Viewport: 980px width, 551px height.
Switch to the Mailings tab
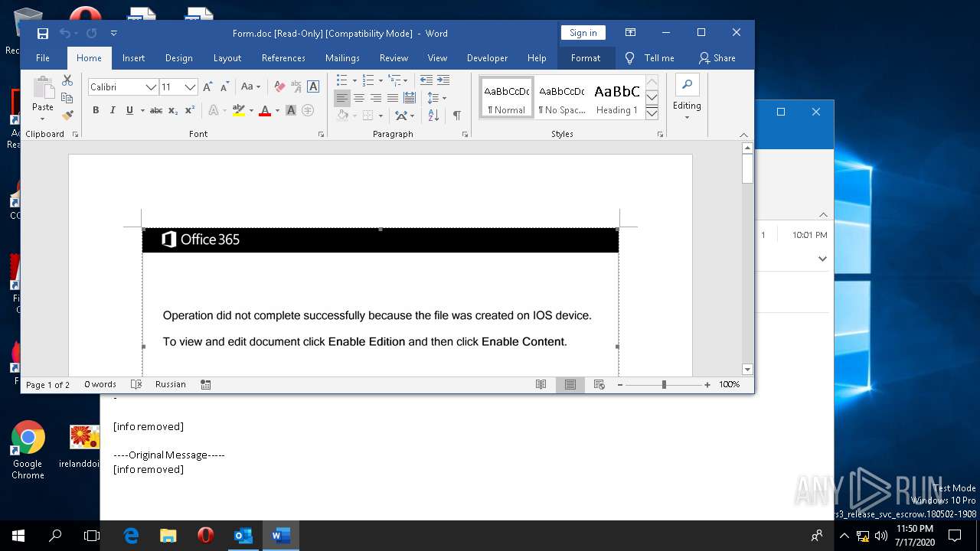(342, 57)
